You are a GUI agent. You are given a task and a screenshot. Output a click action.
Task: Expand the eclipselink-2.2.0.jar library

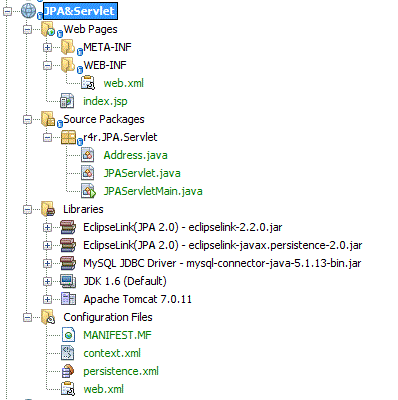coord(47,227)
